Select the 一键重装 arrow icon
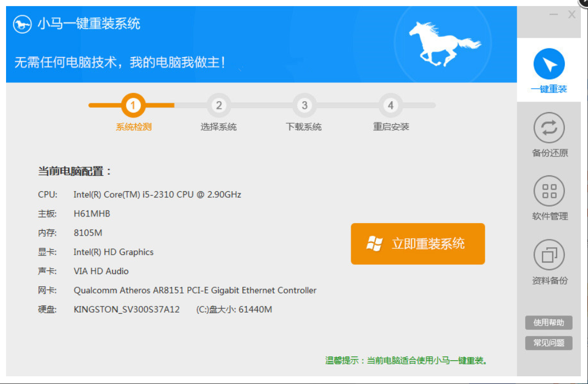The width and height of the screenshot is (588, 384). click(x=549, y=64)
